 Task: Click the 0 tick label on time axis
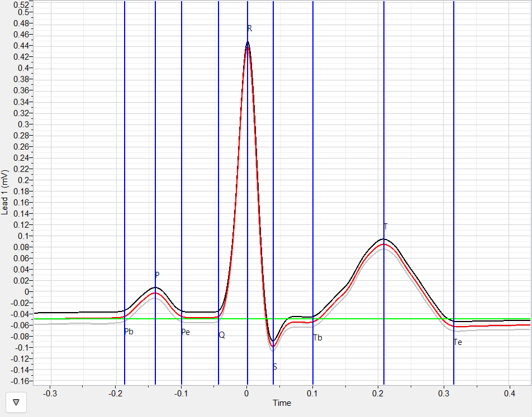click(x=247, y=393)
